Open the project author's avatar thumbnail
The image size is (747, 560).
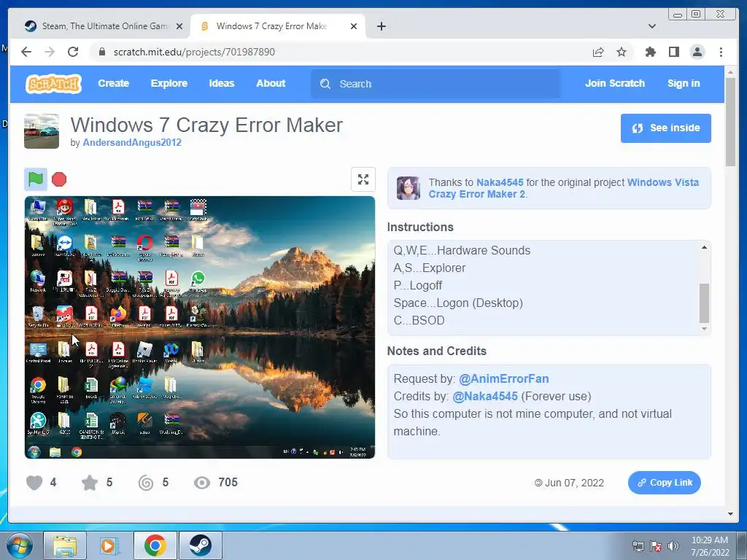(x=42, y=131)
